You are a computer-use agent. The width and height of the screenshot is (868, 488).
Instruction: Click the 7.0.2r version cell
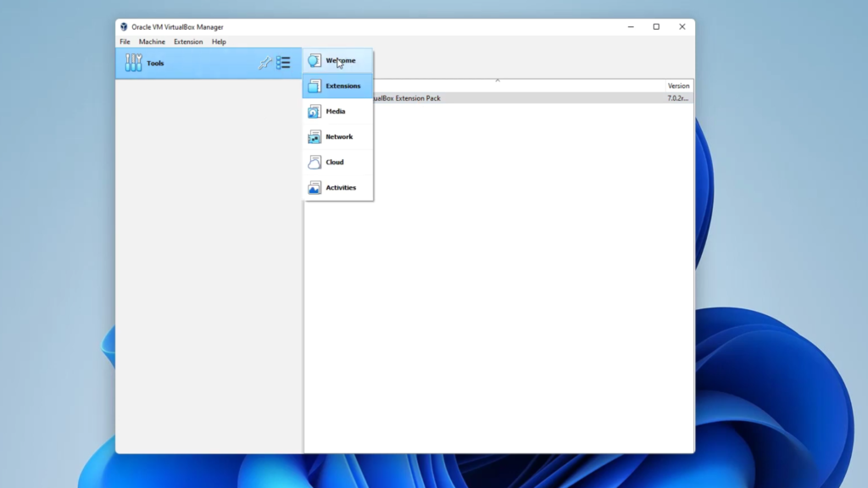(x=678, y=98)
